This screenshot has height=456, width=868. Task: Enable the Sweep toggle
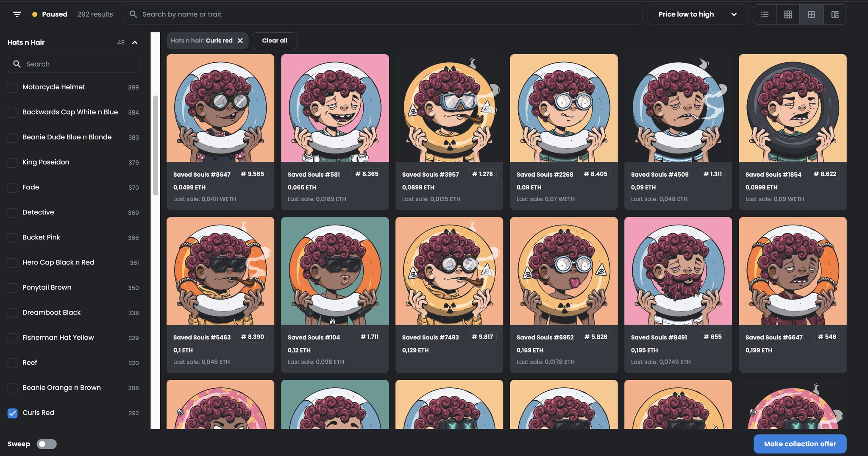click(47, 444)
